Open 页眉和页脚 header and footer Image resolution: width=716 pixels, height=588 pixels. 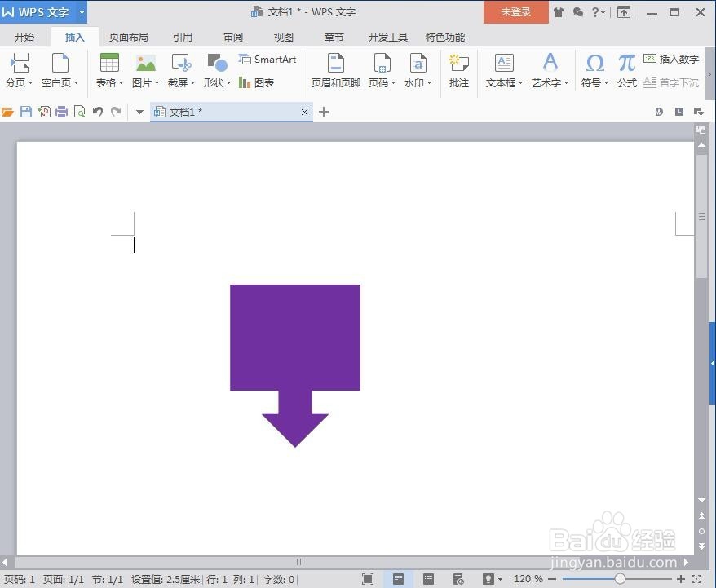(336, 71)
